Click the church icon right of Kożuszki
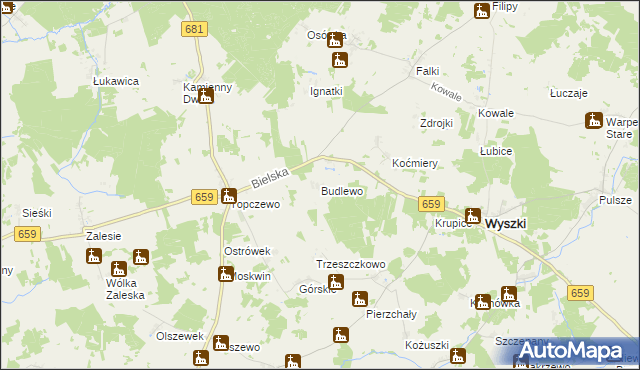This screenshot has height=370, width=640. (x=458, y=356)
